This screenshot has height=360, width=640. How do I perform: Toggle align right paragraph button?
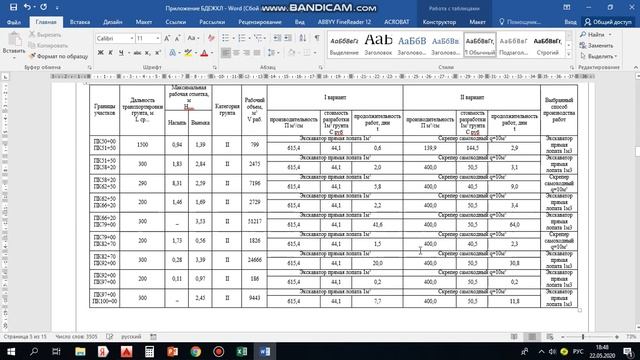coord(247,53)
